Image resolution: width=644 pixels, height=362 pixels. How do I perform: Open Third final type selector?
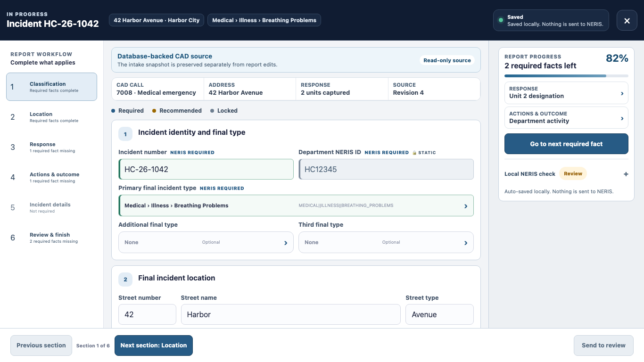point(386,242)
